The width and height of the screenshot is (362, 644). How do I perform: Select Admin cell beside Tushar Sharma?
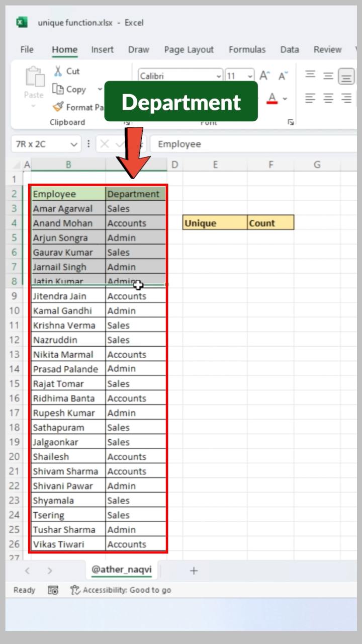[136, 529]
